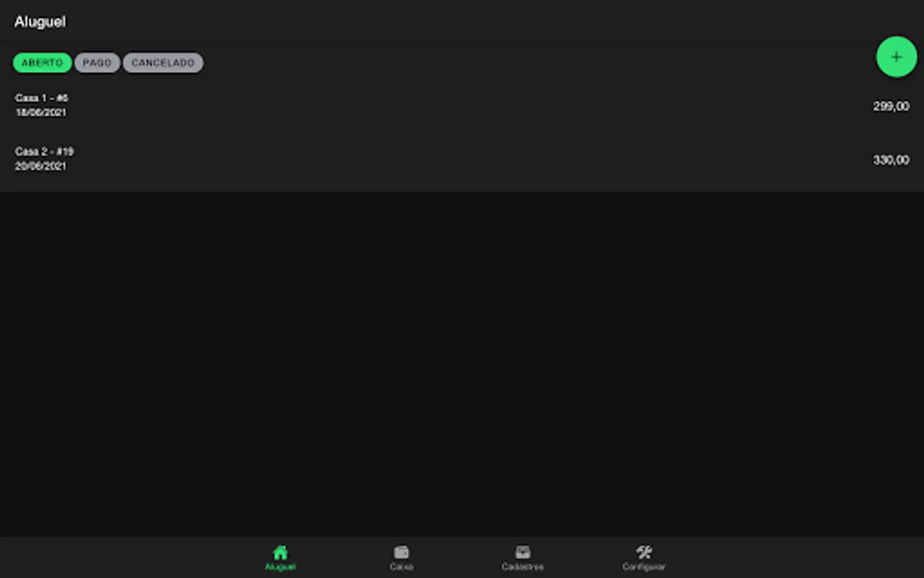Open the Aluguel home icon
This screenshot has height=578, width=924.
(280, 552)
